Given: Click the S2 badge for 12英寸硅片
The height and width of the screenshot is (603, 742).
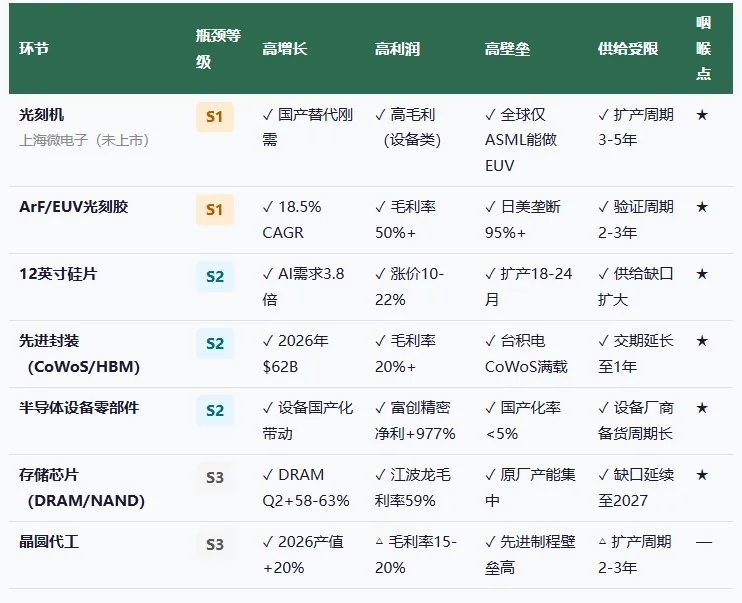Looking at the screenshot, I should tap(215, 276).
